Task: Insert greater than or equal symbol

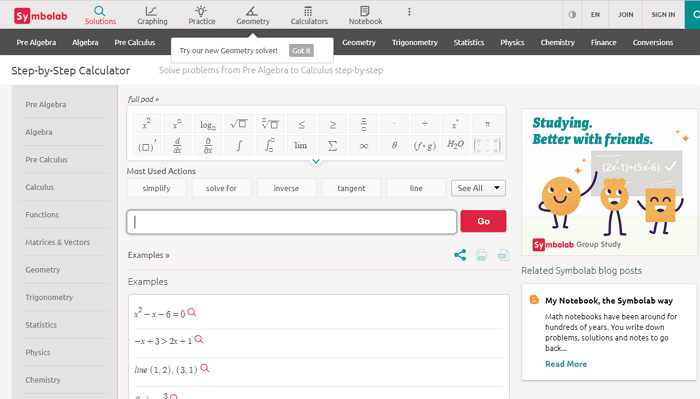Action: click(333, 124)
